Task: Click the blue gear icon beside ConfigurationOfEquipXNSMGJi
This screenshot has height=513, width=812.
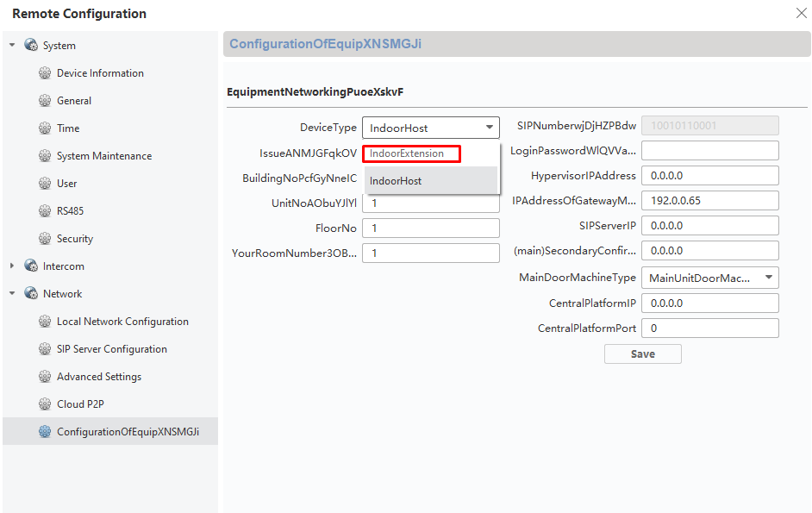Action: click(45, 431)
